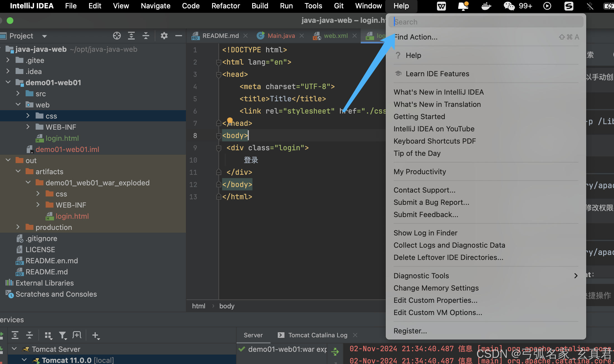Expand all nodes in the Services panel
This screenshot has width=614, height=364.
15,335
